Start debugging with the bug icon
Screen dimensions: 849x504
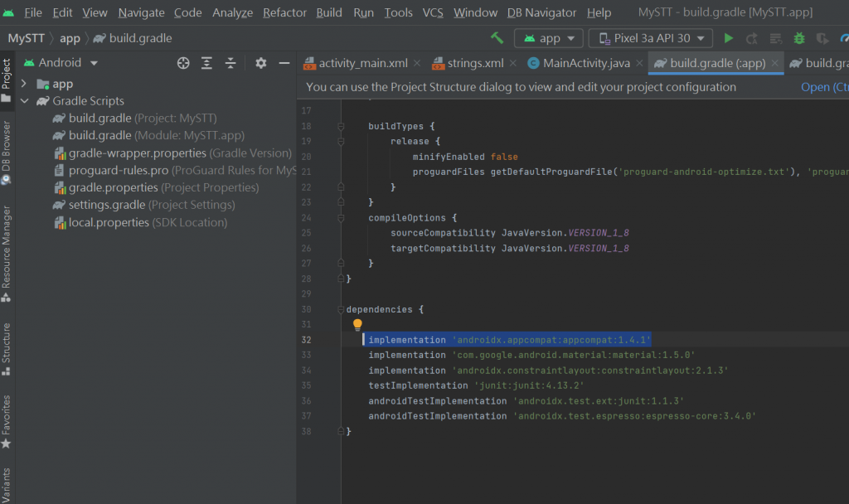pos(798,38)
